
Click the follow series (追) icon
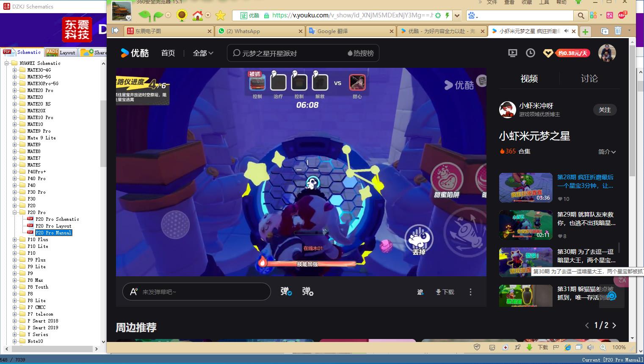420,292
